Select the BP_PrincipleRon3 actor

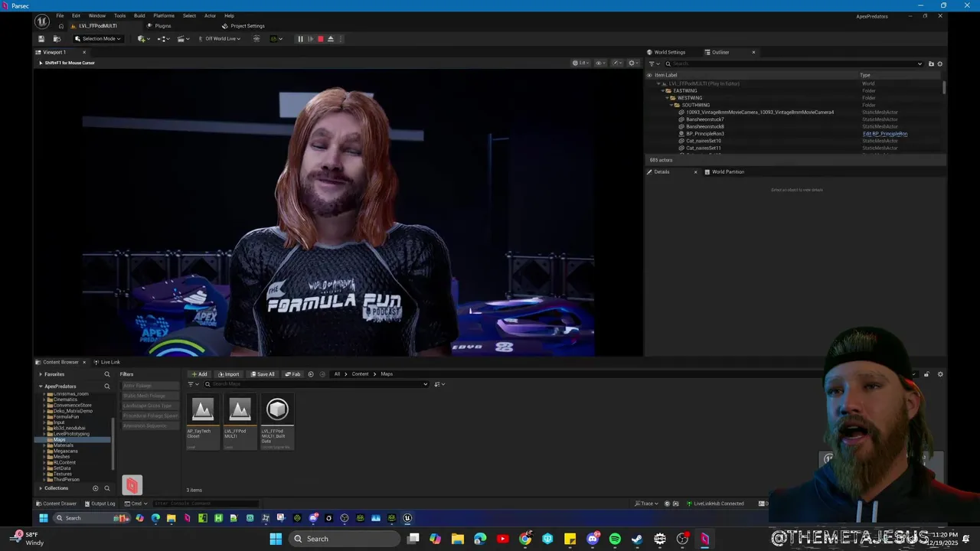(704, 134)
